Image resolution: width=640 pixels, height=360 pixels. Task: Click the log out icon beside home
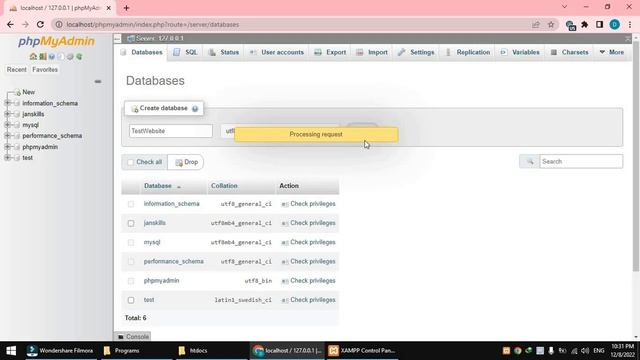(42, 56)
